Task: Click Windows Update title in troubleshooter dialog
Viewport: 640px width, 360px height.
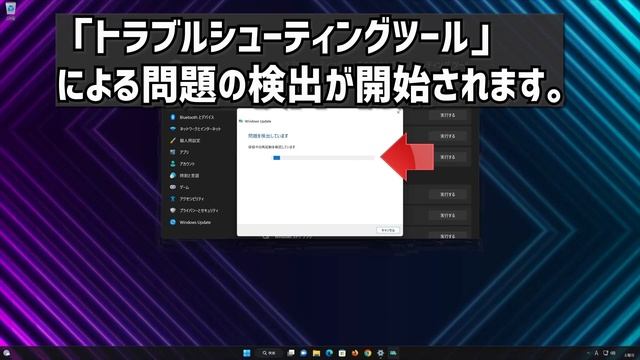Action: pos(258,121)
